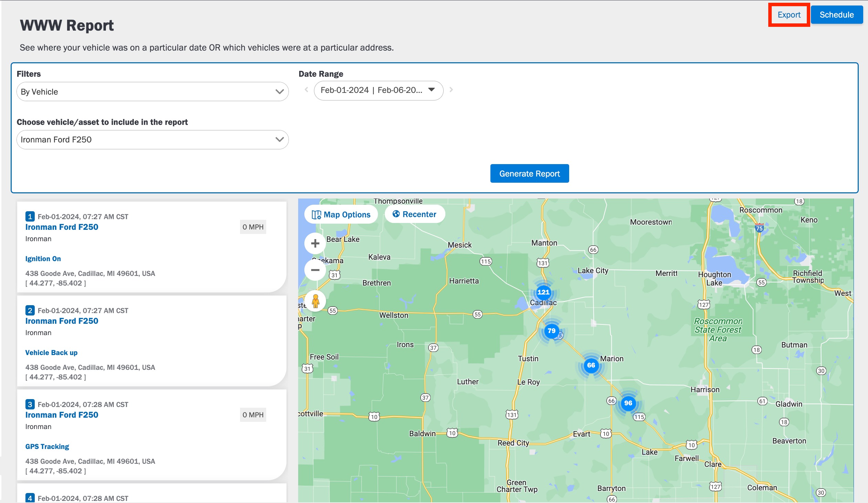868x503 pixels.
Task: Advance to the next date range
Action: click(451, 90)
